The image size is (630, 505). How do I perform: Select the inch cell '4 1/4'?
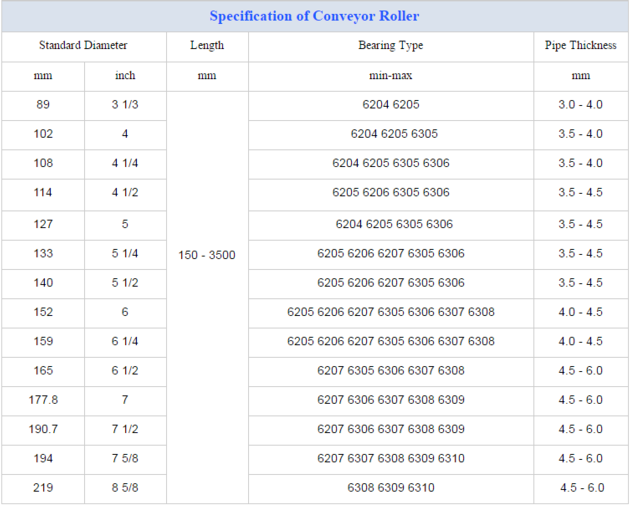tap(125, 163)
